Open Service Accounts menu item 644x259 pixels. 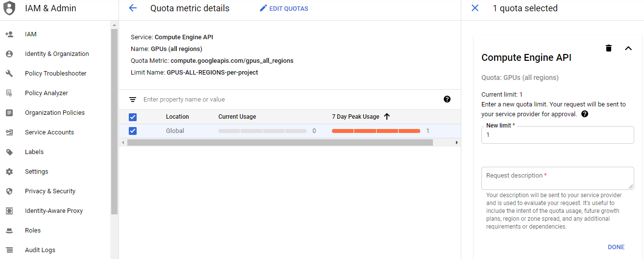pyautogui.click(x=49, y=132)
